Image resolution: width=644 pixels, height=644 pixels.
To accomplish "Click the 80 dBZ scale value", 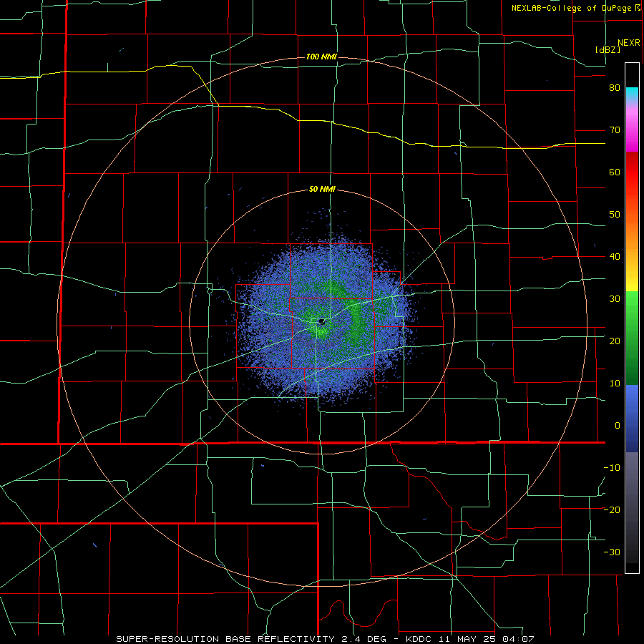I will tap(615, 88).
